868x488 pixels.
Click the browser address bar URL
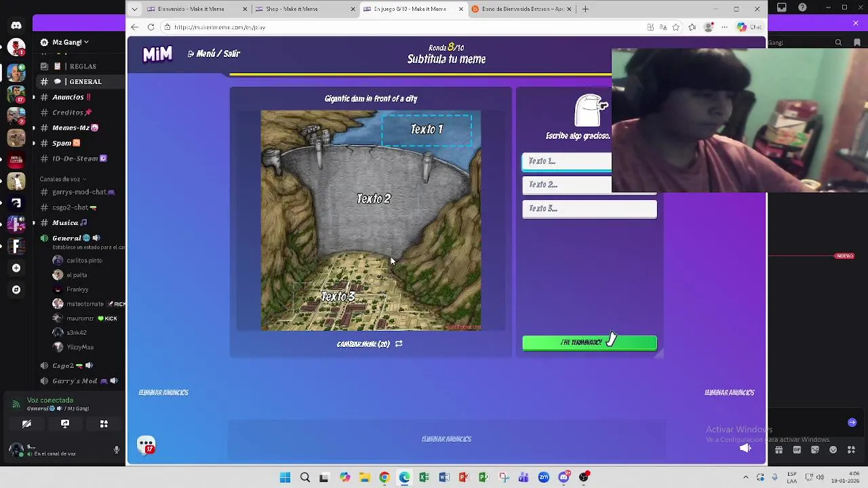click(220, 27)
